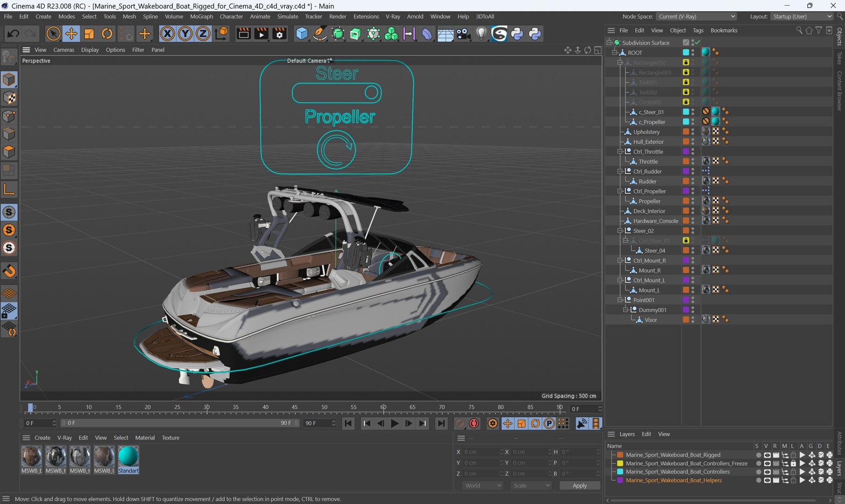Collapse Steer_02 tree node
Viewport: 845px width, 504px height.
point(620,231)
